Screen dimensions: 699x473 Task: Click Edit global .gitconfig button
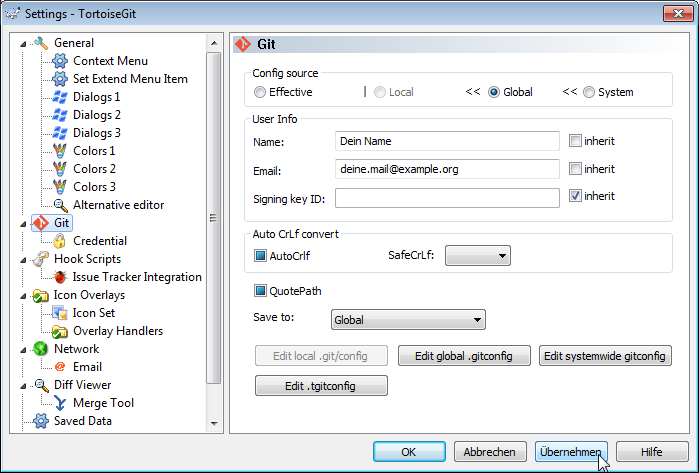[x=463, y=355]
